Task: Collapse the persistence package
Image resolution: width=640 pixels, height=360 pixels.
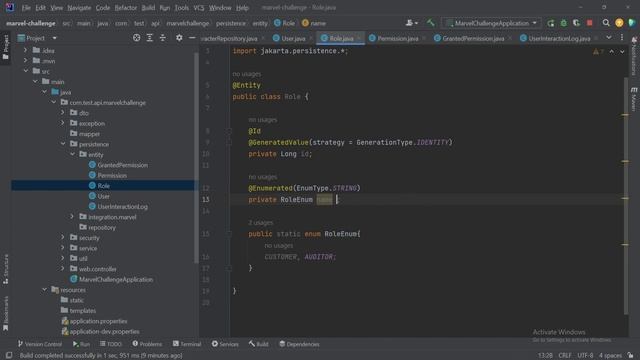Action: 63,144
